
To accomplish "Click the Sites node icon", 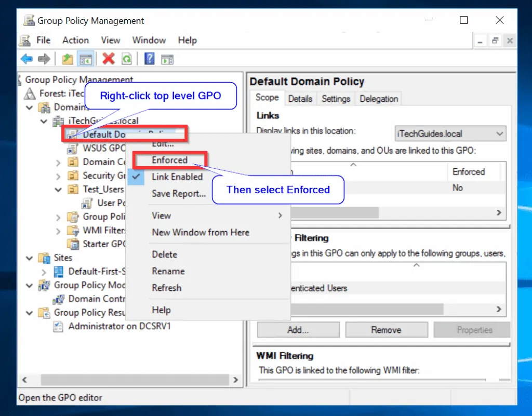I will (44, 258).
